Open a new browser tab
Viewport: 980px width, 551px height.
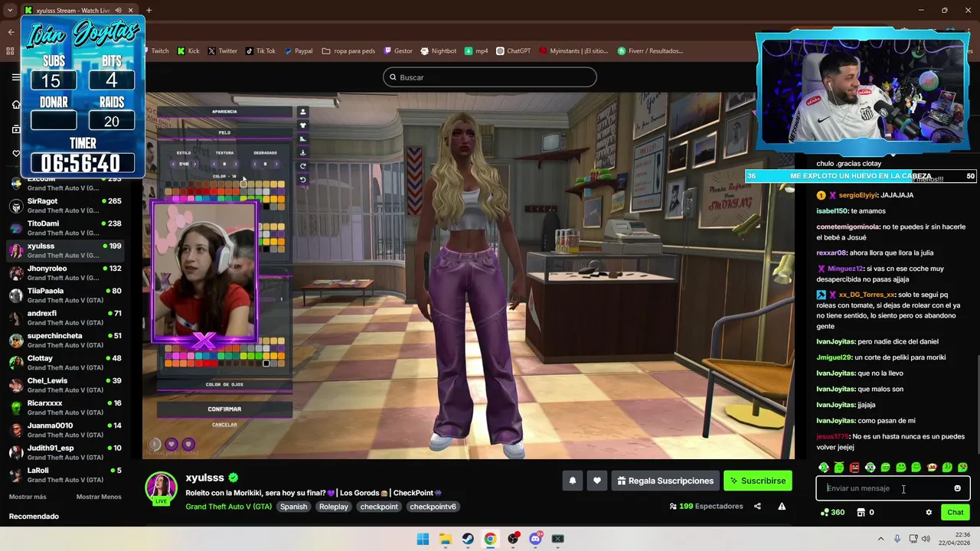coord(149,11)
